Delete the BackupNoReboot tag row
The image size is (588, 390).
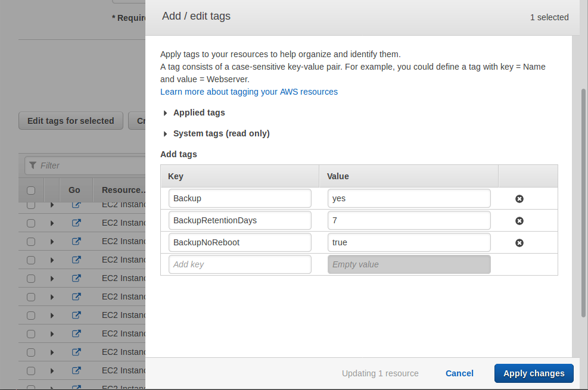click(519, 243)
